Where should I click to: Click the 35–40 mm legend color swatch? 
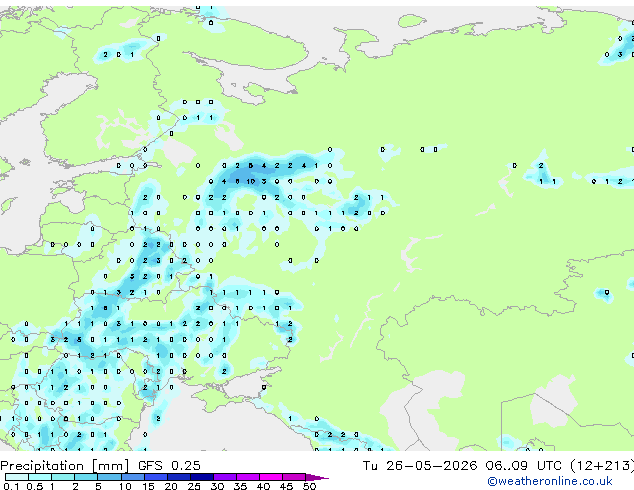tap(247, 477)
